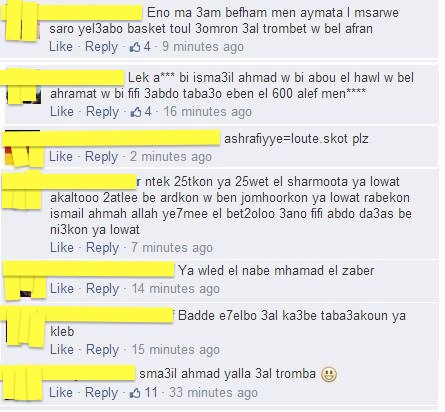Image resolution: width=445 pixels, height=412 pixels.
Task: Open the '33 minutes ago' timestamp link
Action: 213,393
